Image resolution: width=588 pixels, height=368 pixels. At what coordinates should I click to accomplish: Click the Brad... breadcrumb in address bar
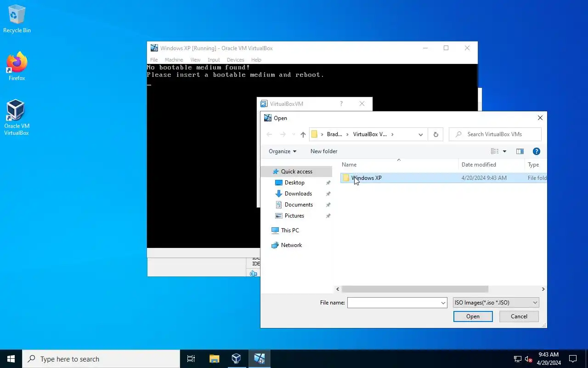click(x=334, y=134)
